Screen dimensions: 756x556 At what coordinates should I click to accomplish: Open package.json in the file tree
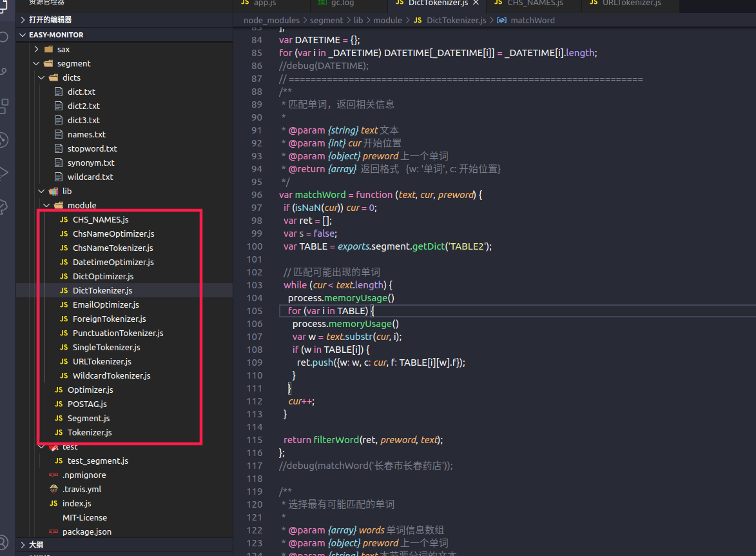(x=86, y=531)
